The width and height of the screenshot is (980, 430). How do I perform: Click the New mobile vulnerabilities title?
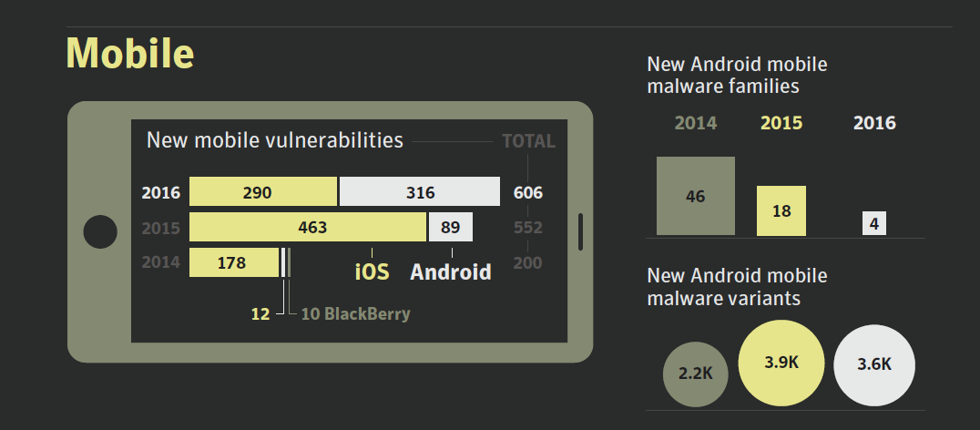point(275,140)
